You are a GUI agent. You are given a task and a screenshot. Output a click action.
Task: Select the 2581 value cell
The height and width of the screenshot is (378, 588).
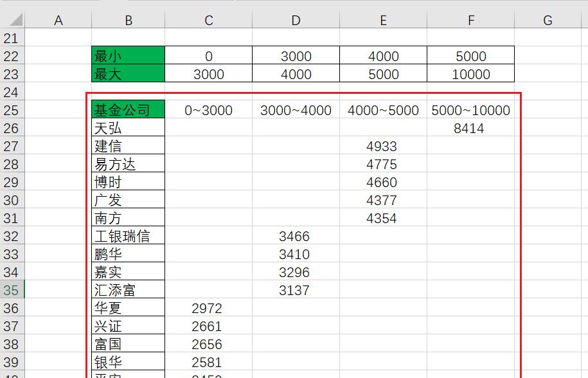[208, 361]
